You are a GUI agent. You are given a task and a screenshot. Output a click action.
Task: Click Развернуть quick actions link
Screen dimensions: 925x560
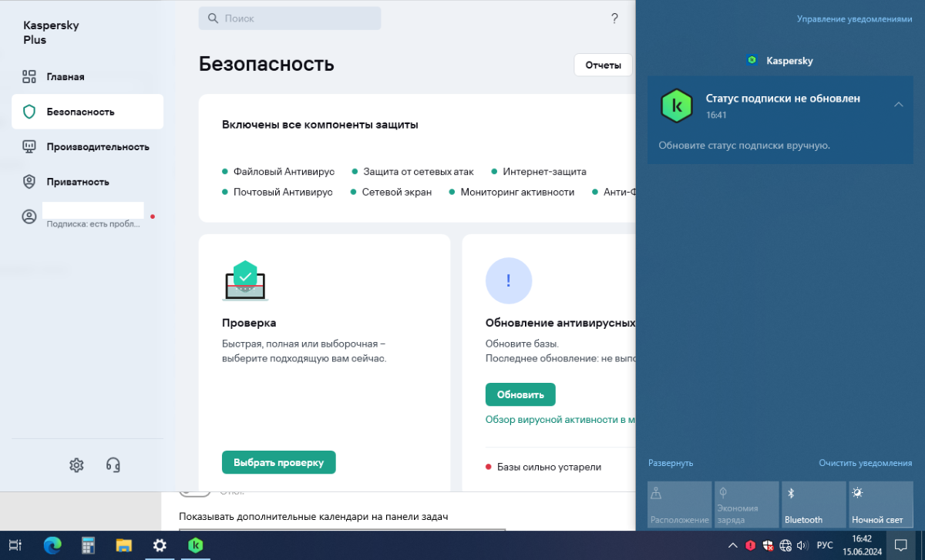[671, 463]
